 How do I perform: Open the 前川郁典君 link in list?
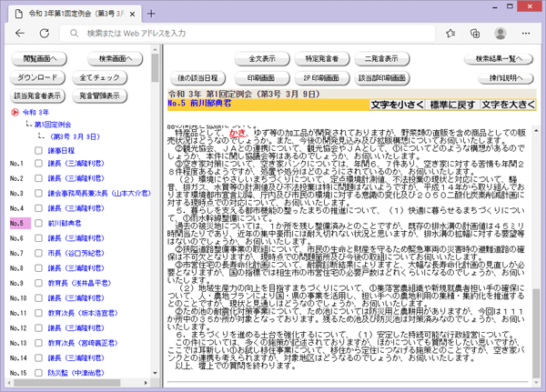point(65,223)
